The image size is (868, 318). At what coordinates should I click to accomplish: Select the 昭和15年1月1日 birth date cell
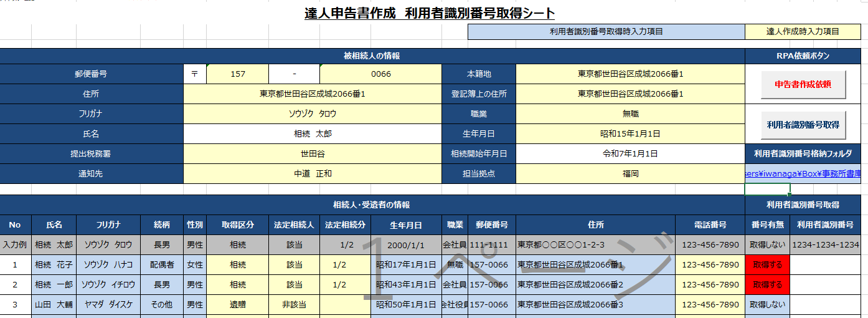coord(630,134)
